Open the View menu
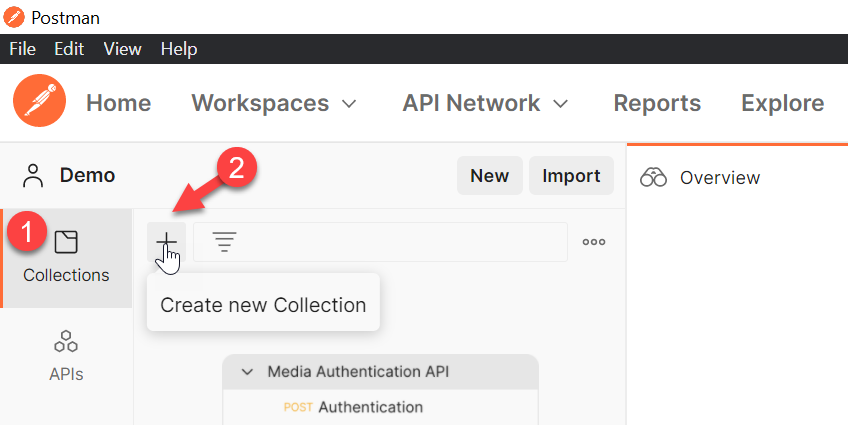 [122, 49]
